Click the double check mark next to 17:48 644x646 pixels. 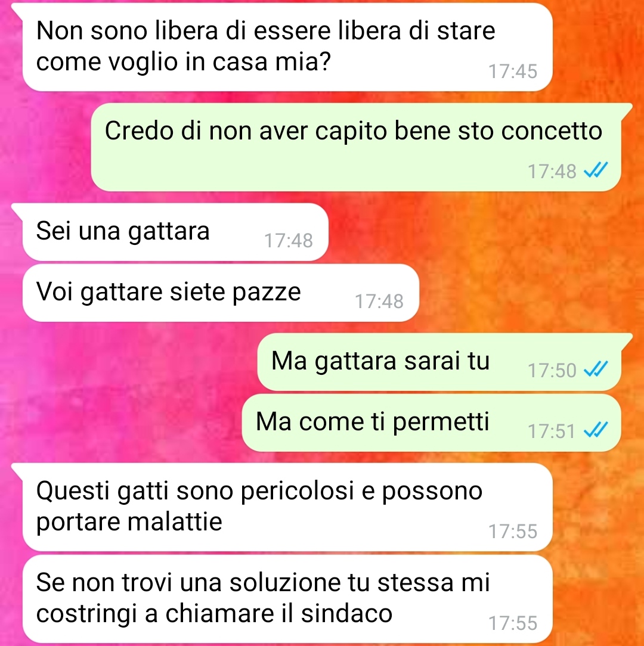point(596,170)
